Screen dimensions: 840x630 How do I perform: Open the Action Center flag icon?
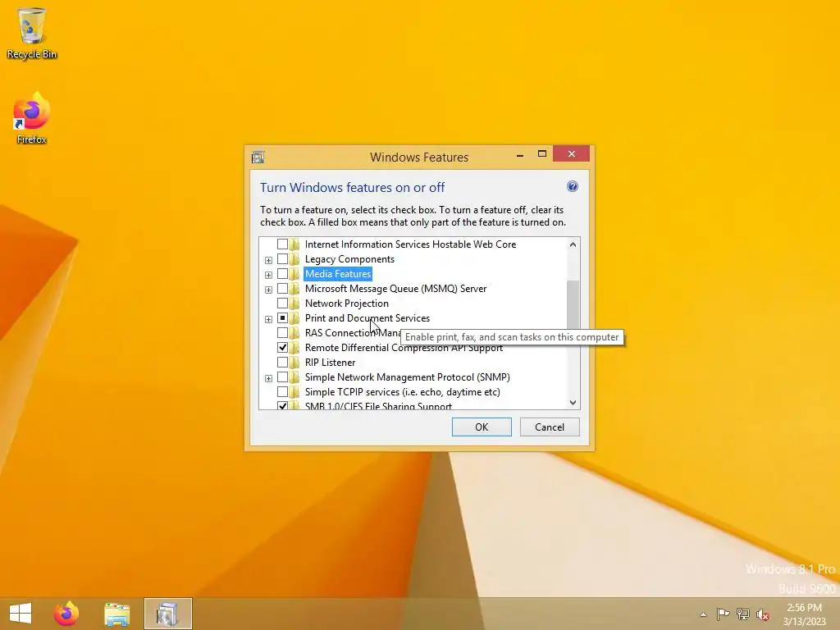click(x=723, y=614)
